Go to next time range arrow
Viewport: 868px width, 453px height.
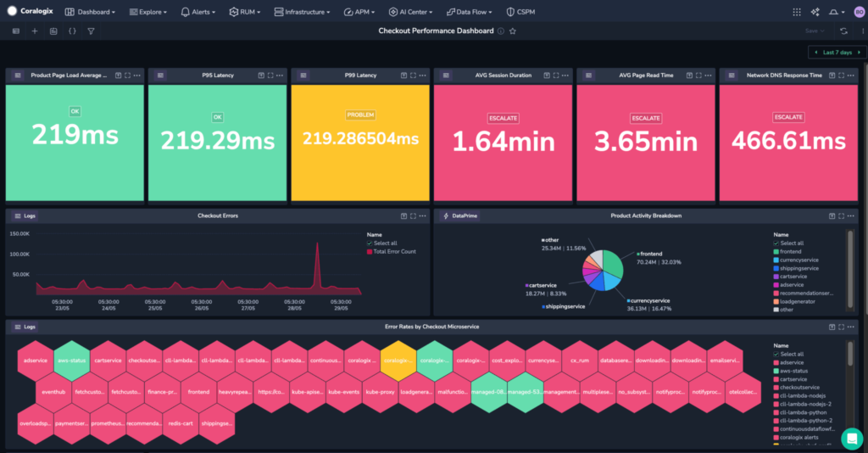tap(860, 52)
